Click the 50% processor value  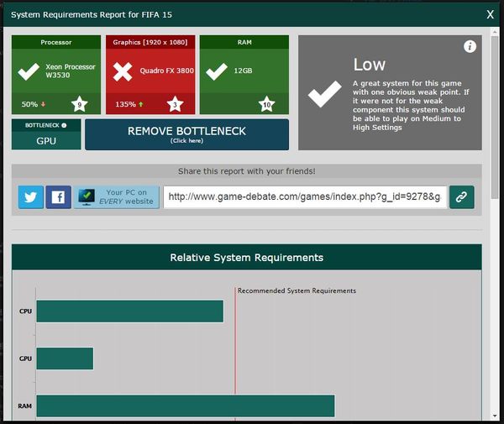29,104
